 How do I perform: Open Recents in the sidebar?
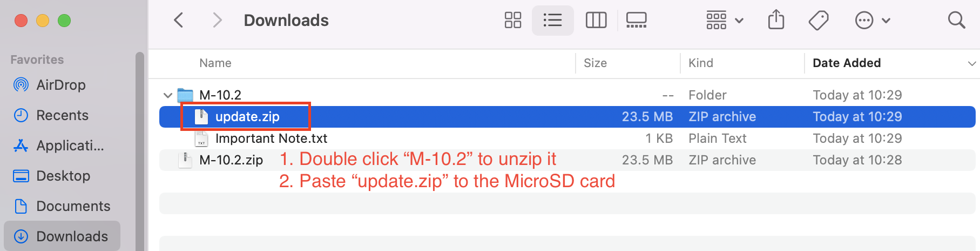[62, 115]
